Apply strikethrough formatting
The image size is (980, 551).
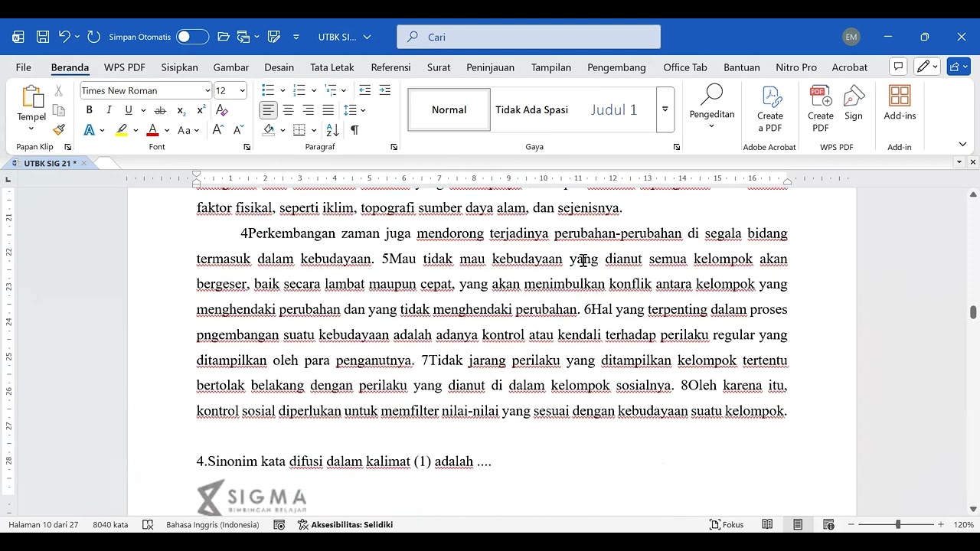point(160,110)
